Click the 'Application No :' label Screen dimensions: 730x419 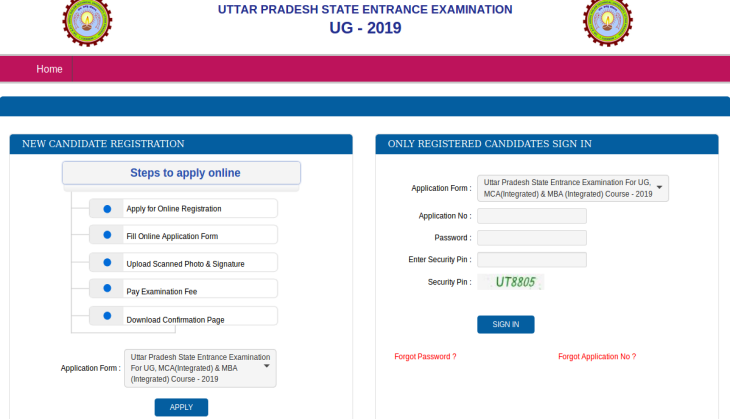[445, 216]
